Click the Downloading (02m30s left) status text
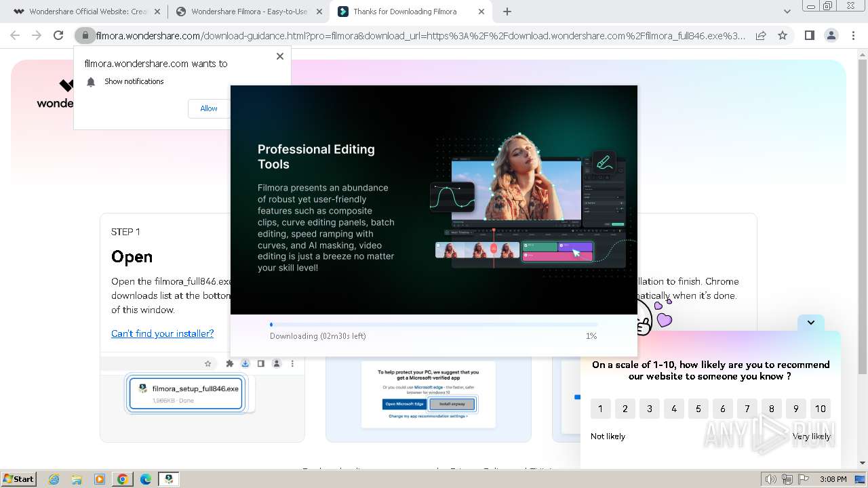The width and height of the screenshot is (868, 488). coord(318,336)
